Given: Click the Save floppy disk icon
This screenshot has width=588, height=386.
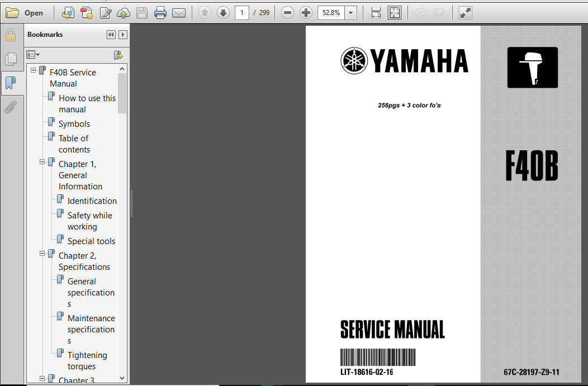Looking at the screenshot, I should [x=142, y=13].
